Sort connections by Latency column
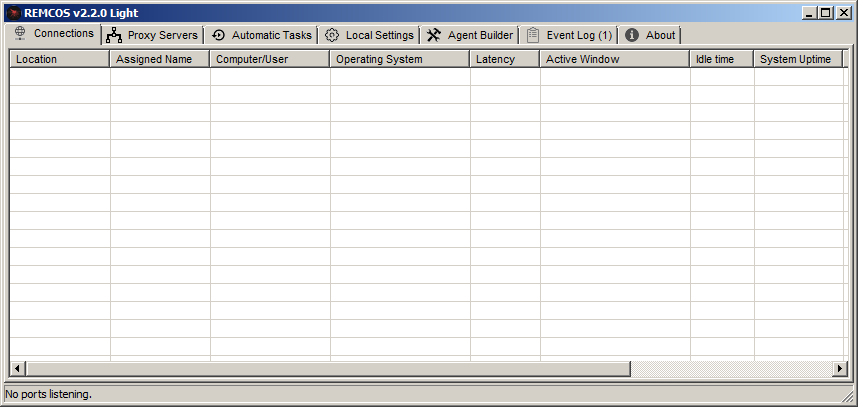Image resolution: width=858 pixels, height=407 pixels. [x=504, y=59]
